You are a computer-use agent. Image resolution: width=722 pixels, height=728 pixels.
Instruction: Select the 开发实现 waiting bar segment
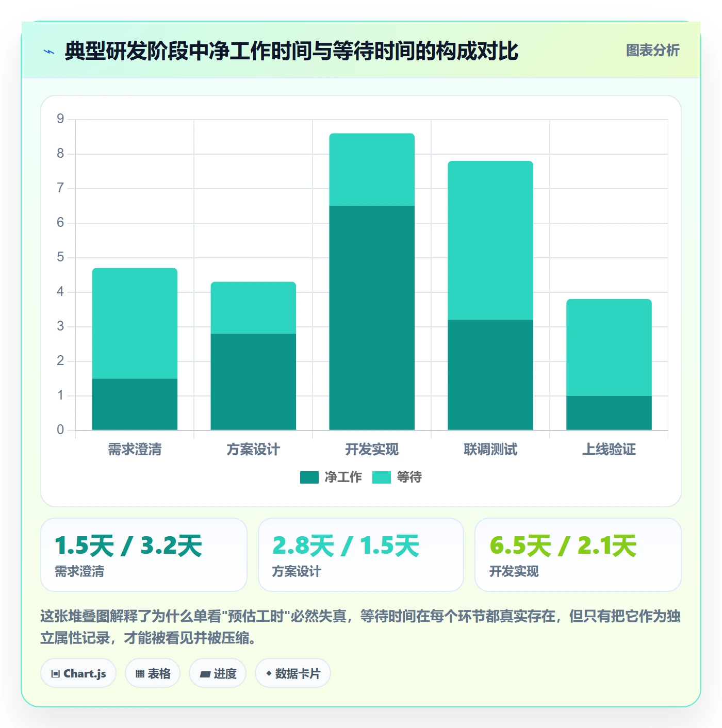click(372, 170)
